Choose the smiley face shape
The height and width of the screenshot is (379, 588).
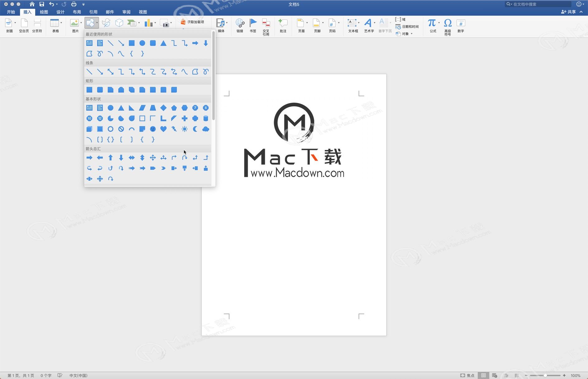(x=153, y=129)
